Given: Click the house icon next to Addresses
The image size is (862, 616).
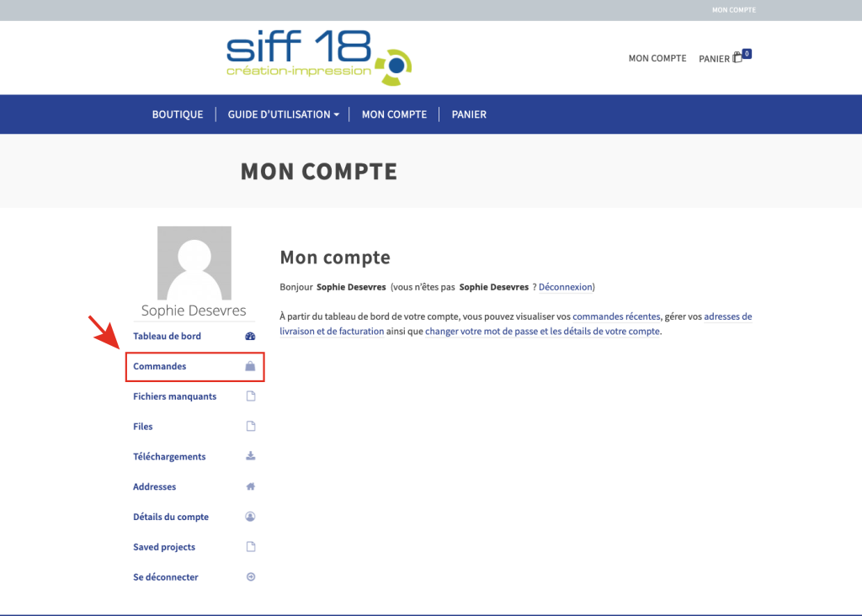Looking at the screenshot, I should (x=250, y=487).
